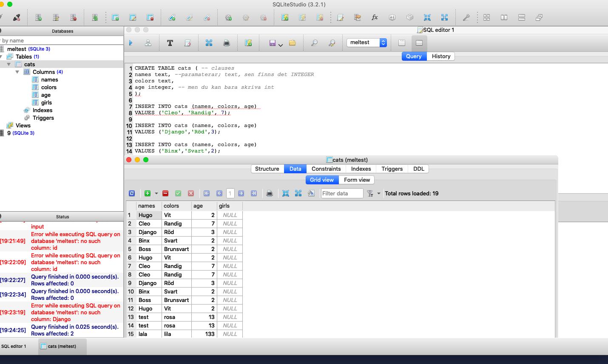Sort by the colors column header
Image resolution: width=608 pixels, height=364 pixels.
(177, 206)
